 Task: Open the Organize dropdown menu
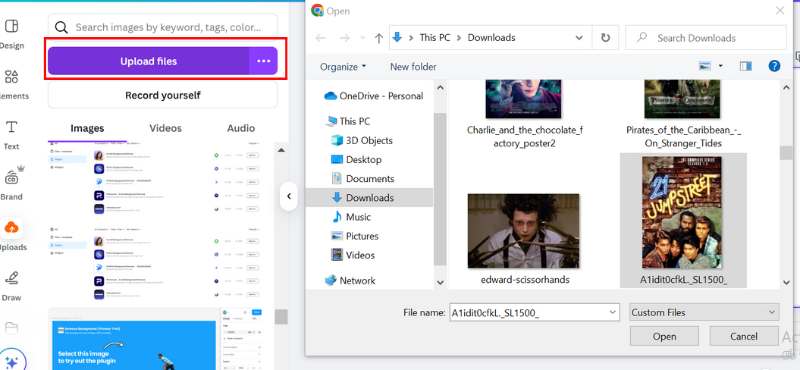click(343, 67)
